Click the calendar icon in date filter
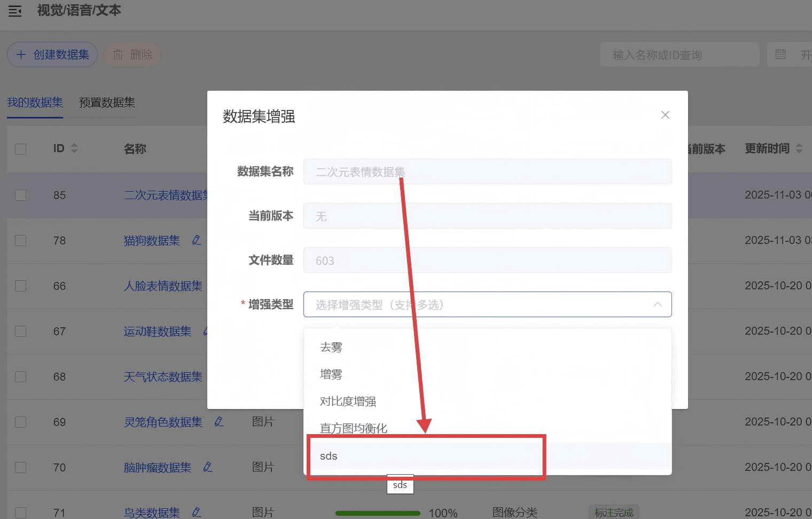 pyautogui.click(x=780, y=54)
